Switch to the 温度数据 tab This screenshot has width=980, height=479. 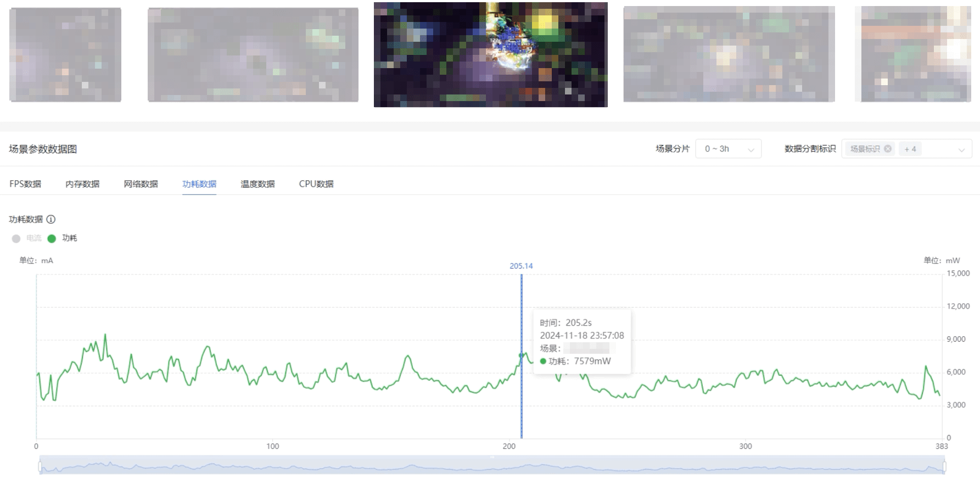257,184
